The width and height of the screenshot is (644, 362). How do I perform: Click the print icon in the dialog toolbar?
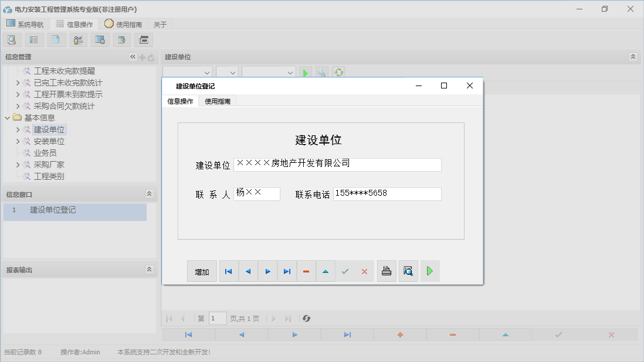(387, 271)
